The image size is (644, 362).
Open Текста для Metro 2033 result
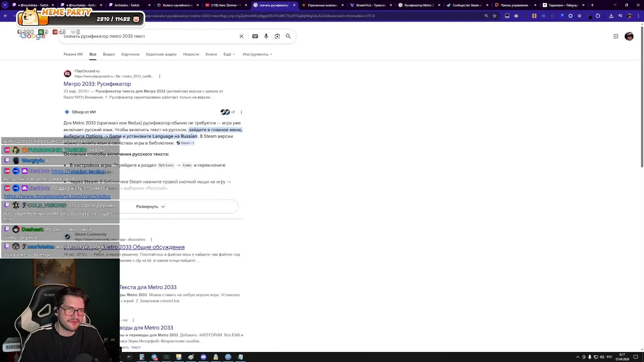(148, 288)
